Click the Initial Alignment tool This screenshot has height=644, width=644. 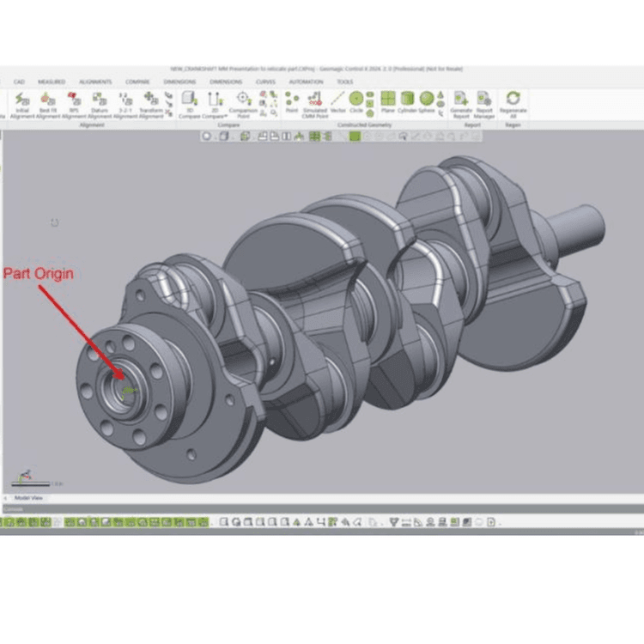pyautogui.click(x=21, y=103)
